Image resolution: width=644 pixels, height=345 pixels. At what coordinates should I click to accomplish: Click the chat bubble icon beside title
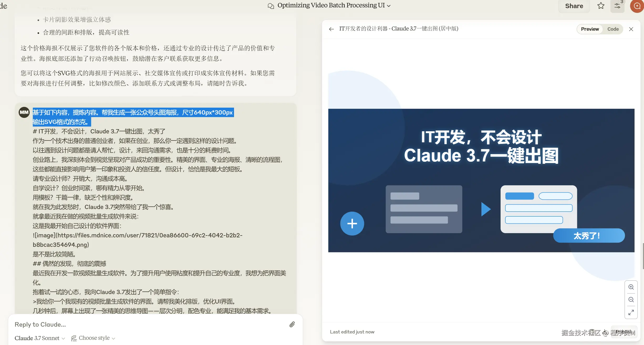(x=271, y=6)
